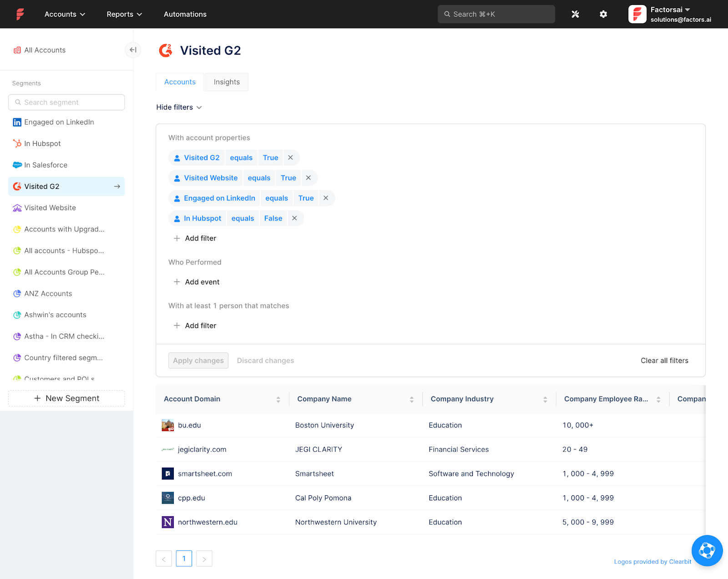This screenshot has width=728, height=579.
Task: Switch to the Insights tab
Action: pos(227,82)
